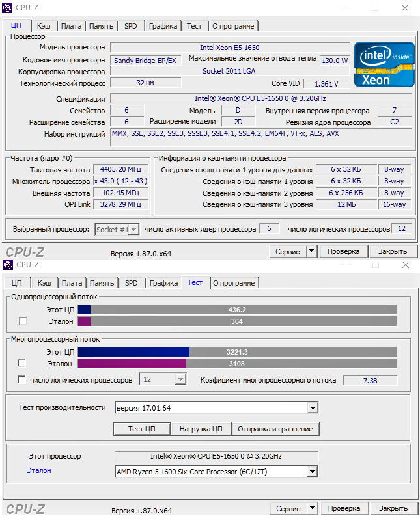Screen dimensions: 420x516
Task: Open Сервис dropdown arrow in top window
Action: tap(312, 251)
